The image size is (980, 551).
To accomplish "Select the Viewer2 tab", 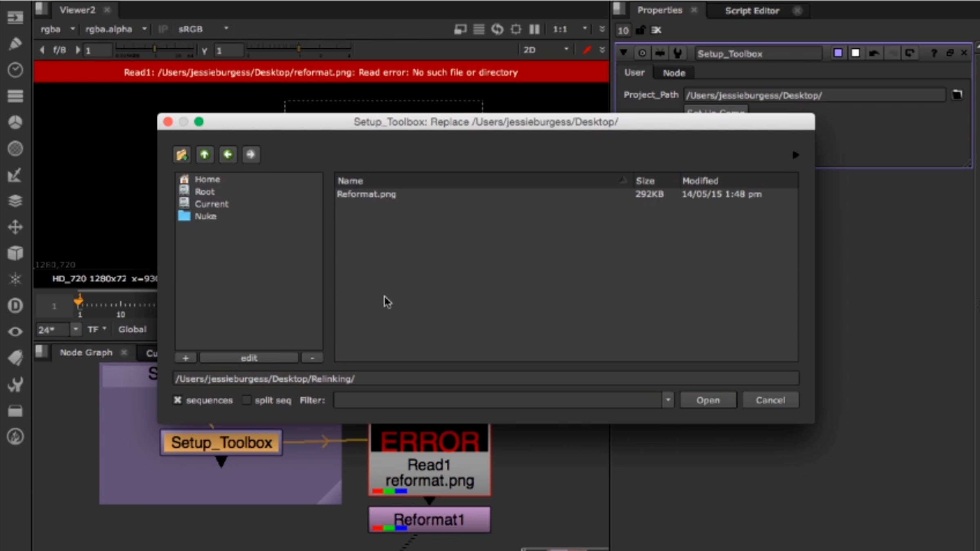I will (x=77, y=10).
